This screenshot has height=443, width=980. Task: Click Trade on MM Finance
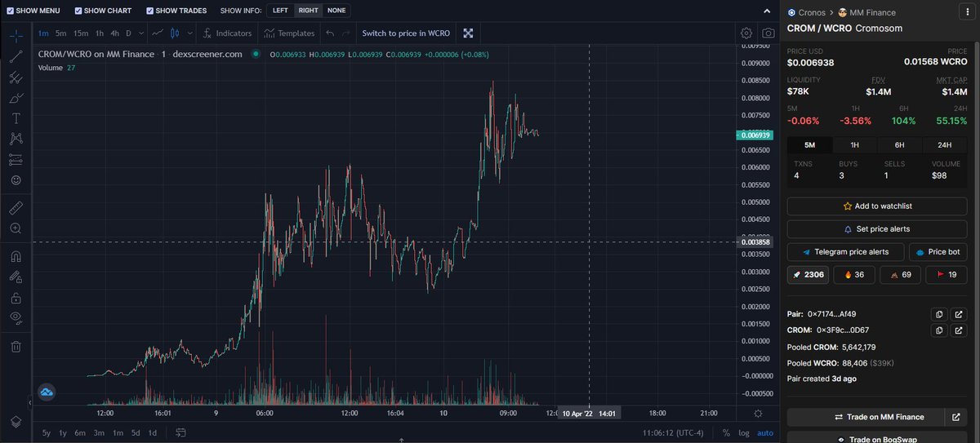point(865,417)
